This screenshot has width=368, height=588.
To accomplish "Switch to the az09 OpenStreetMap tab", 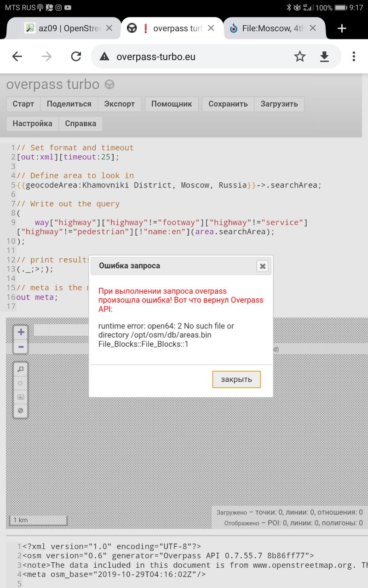I will (x=63, y=28).
